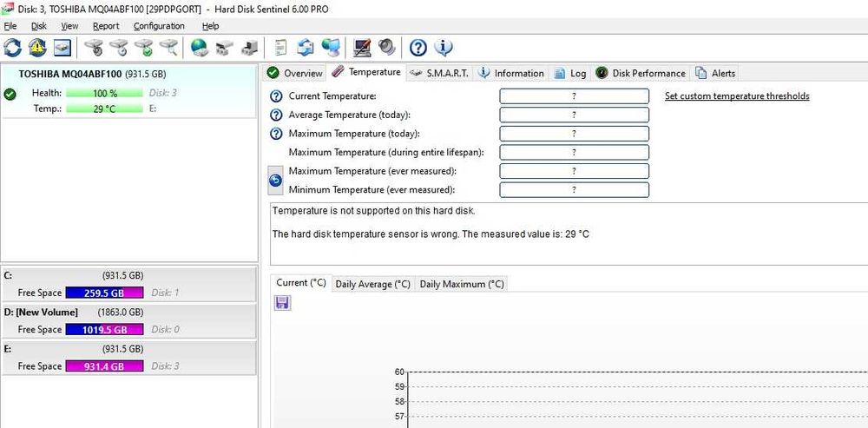
Task: Open the monitor with pencil configuration icon
Action: [x=362, y=48]
